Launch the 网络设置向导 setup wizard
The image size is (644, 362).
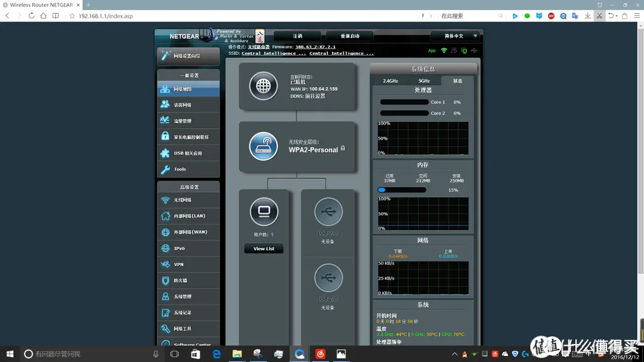pos(188,56)
